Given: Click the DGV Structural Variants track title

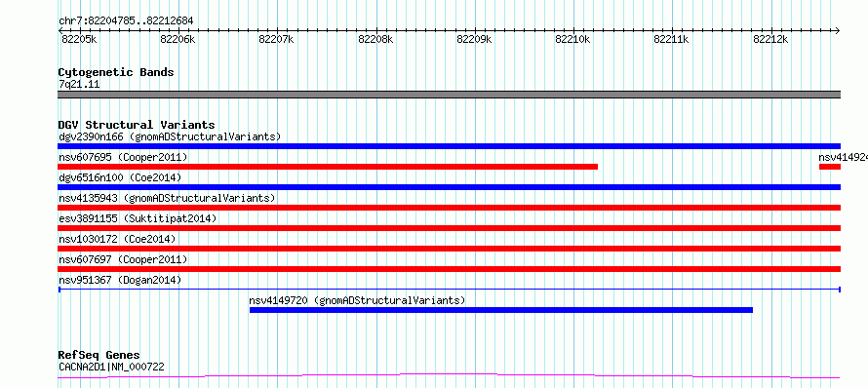Looking at the screenshot, I should [137, 125].
